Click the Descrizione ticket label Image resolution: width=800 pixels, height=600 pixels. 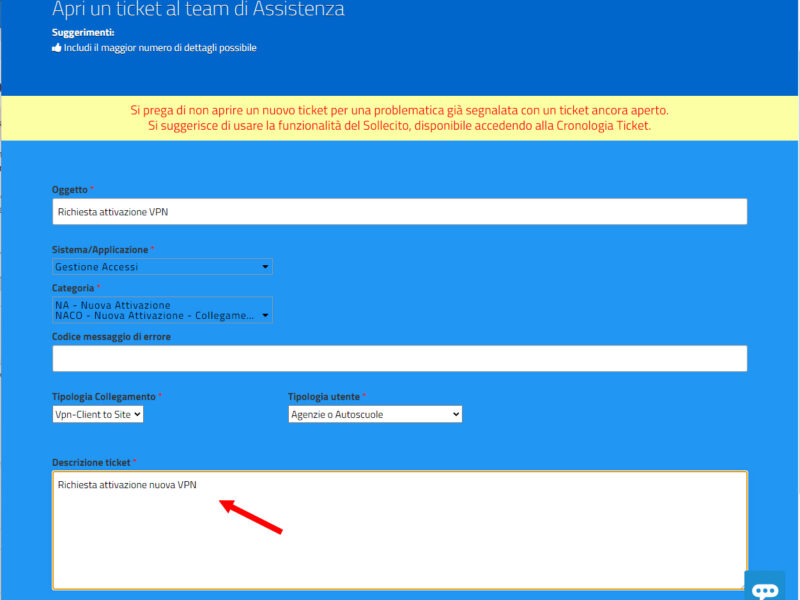click(x=92, y=462)
